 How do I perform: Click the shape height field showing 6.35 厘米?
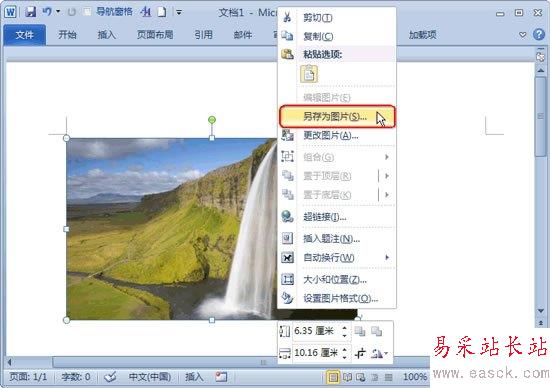click(x=316, y=331)
